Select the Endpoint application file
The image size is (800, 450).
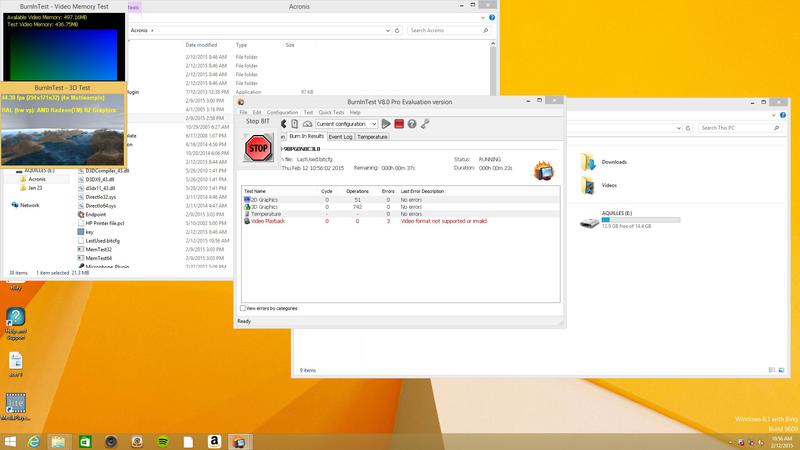coord(96,214)
